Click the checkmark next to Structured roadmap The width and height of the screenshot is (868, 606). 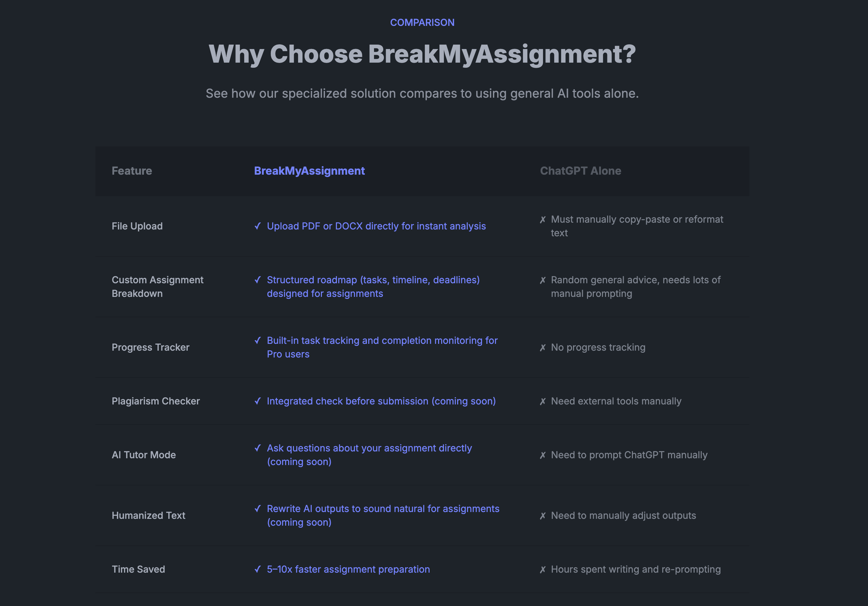(258, 280)
